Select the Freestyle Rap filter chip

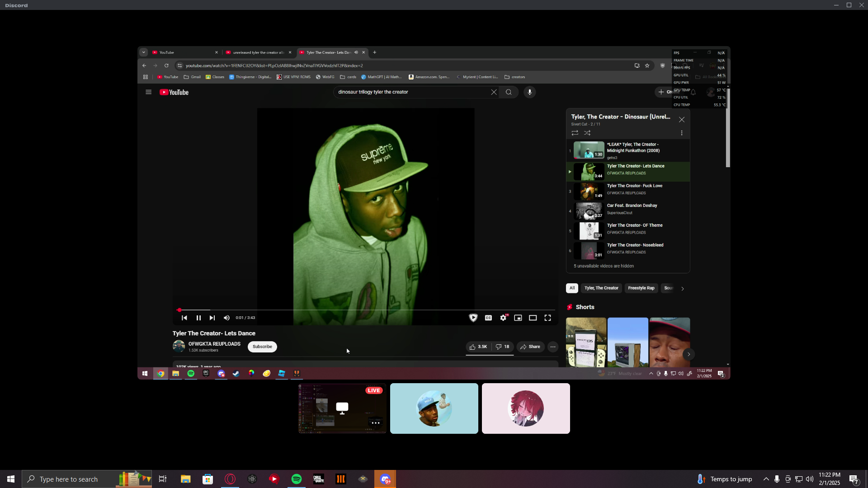click(x=641, y=288)
